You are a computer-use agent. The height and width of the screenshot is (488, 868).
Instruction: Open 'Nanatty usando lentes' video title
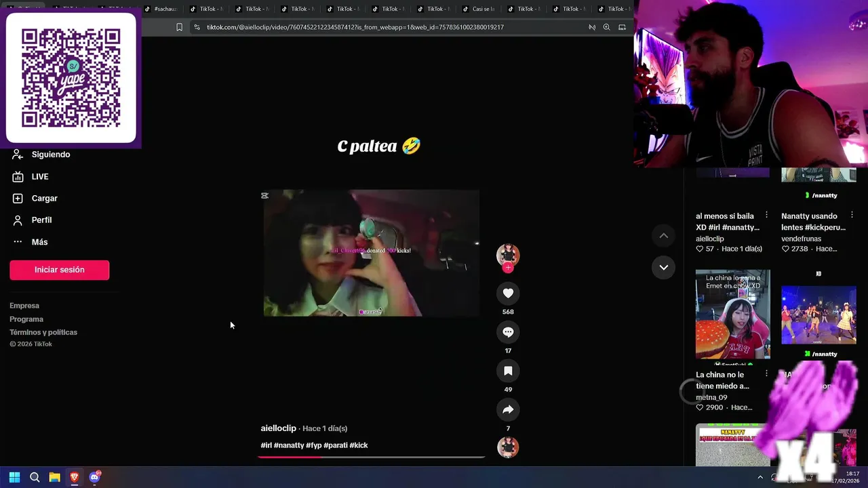coord(813,222)
